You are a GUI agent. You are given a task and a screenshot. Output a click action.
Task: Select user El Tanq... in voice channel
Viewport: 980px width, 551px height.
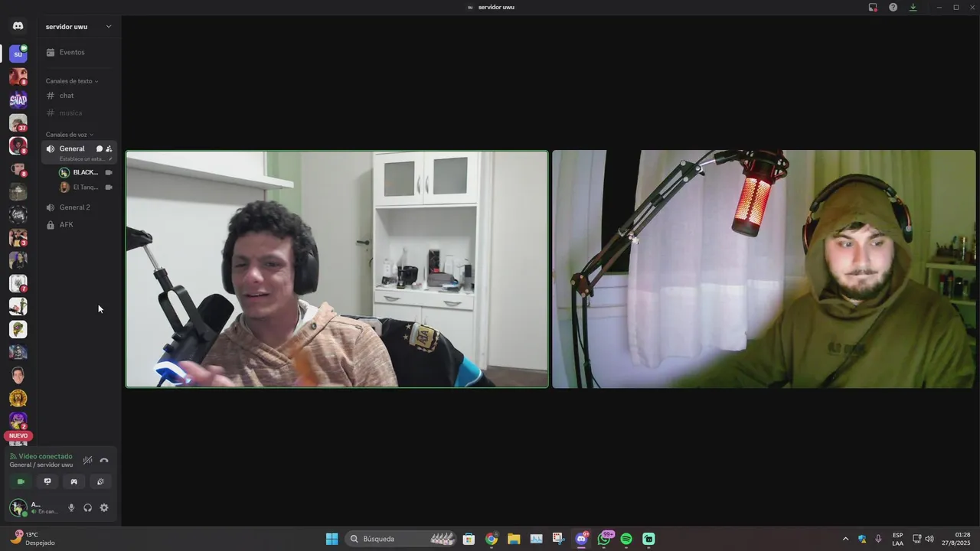pyautogui.click(x=84, y=187)
